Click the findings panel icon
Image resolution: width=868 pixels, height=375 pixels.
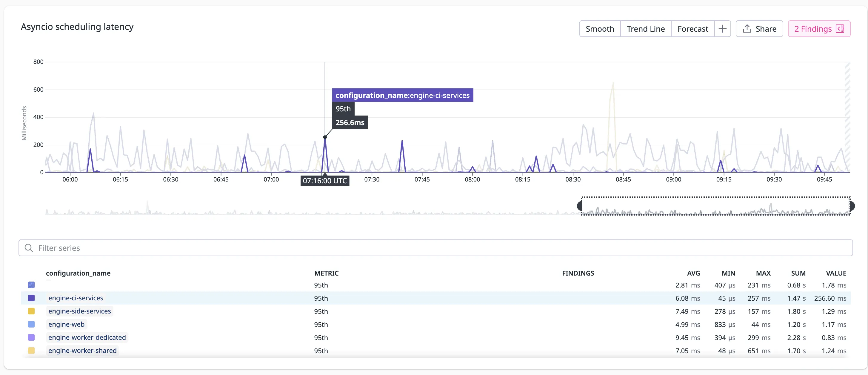(x=840, y=29)
